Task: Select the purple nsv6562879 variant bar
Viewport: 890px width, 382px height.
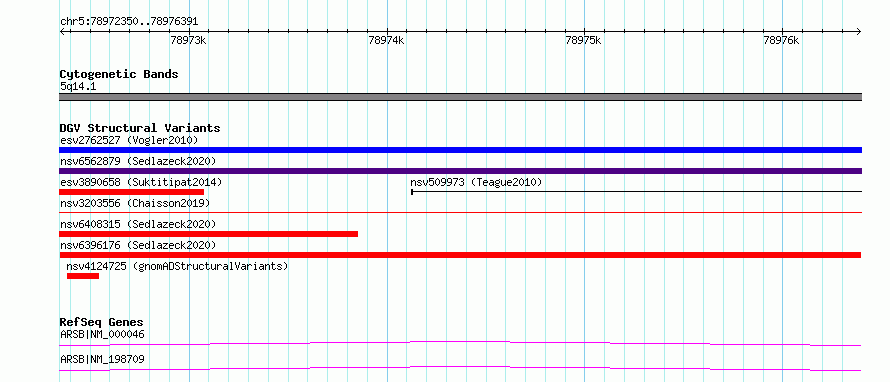Action: pos(460,171)
